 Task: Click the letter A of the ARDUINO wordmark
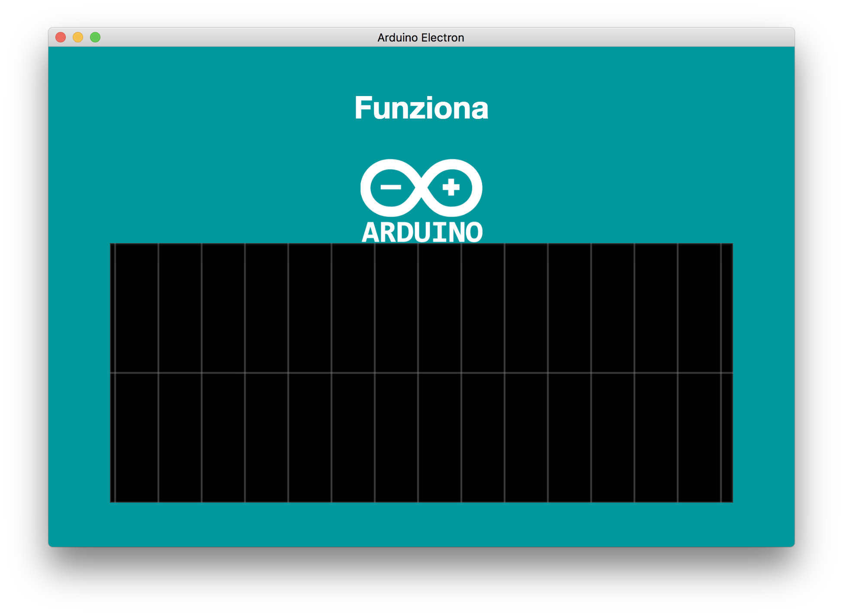click(370, 233)
